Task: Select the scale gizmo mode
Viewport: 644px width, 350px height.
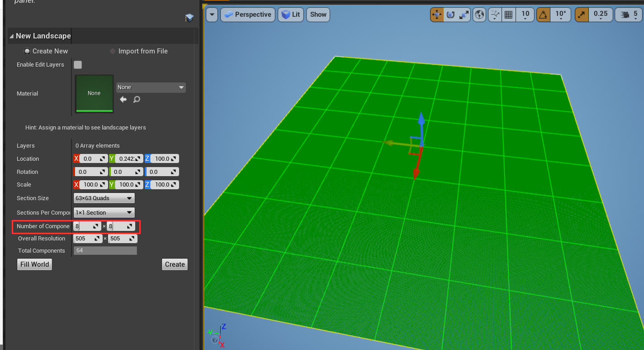Action: pos(464,14)
